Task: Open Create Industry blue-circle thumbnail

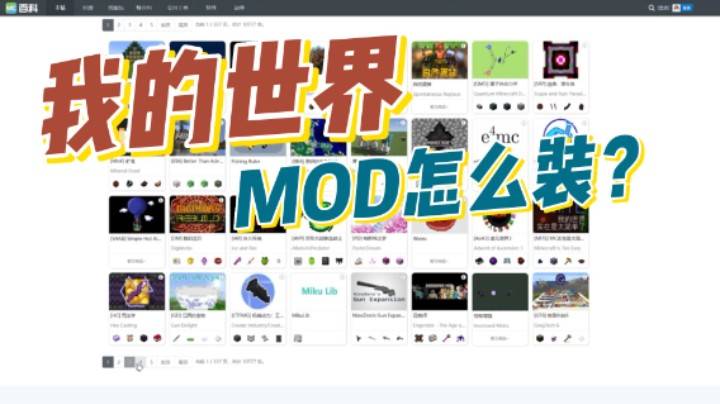Action: click(258, 292)
